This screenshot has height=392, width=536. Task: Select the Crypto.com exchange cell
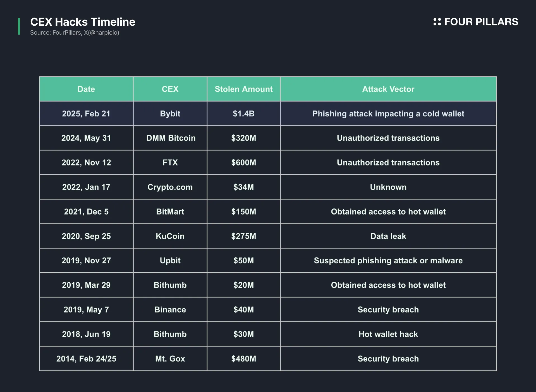[x=170, y=187]
